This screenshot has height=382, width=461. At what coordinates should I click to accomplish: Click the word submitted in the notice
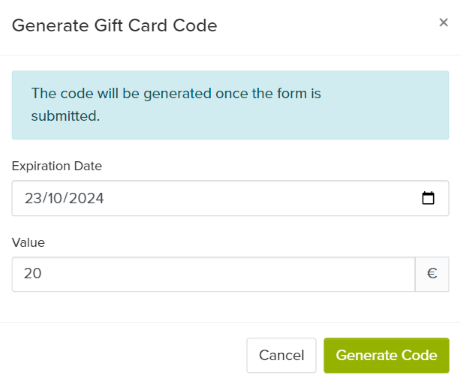[x=65, y=116]
